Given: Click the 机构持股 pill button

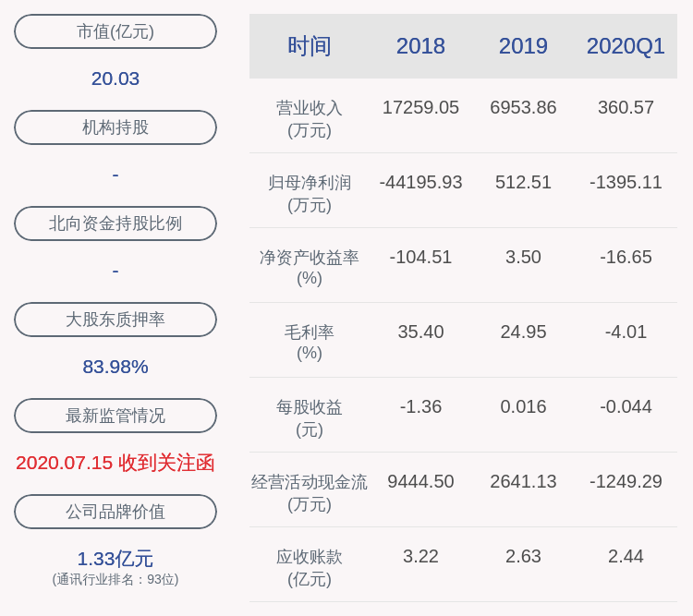Looking at the screenshot, I should pyautogui.click(x=115, y=127).
